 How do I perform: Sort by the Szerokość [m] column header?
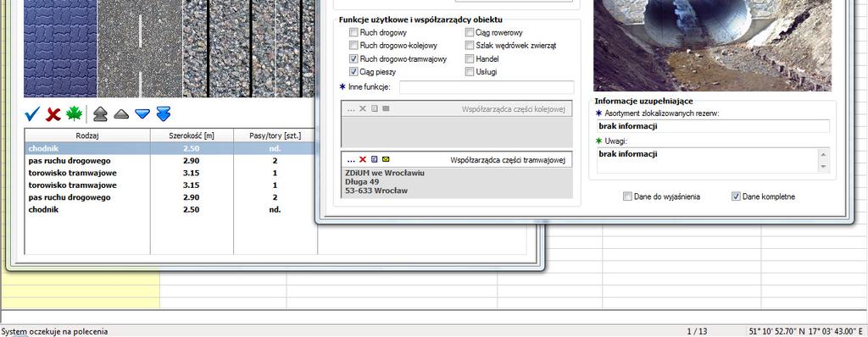click(x=192, y=135)
